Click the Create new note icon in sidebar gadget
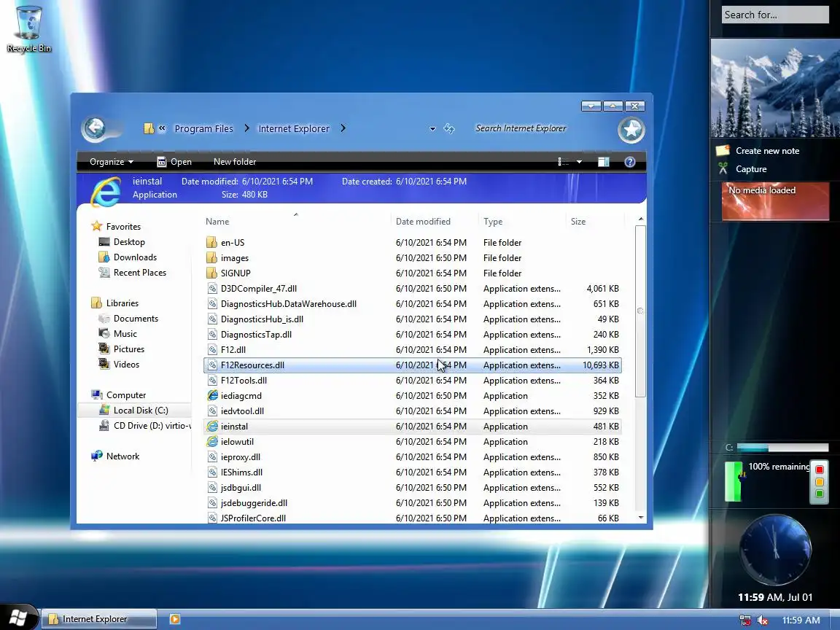The width and height of the screenshot is (840, 630). coord(723,150)
